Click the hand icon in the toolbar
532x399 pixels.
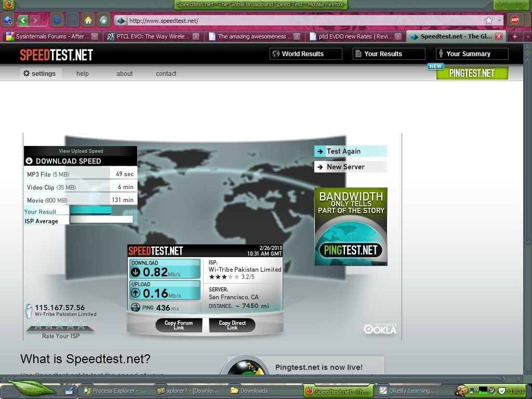coord(103,20)
